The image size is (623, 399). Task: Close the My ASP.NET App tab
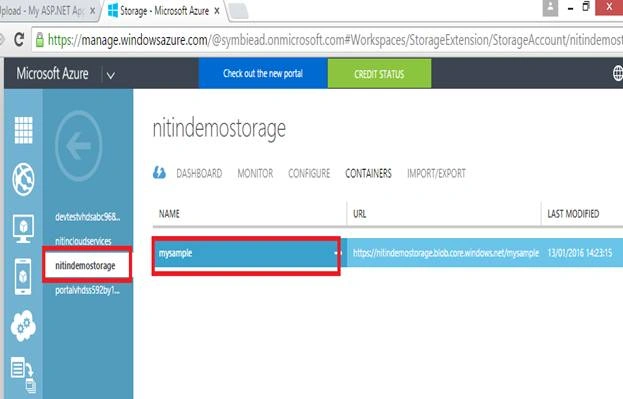(x=93, y=11)
